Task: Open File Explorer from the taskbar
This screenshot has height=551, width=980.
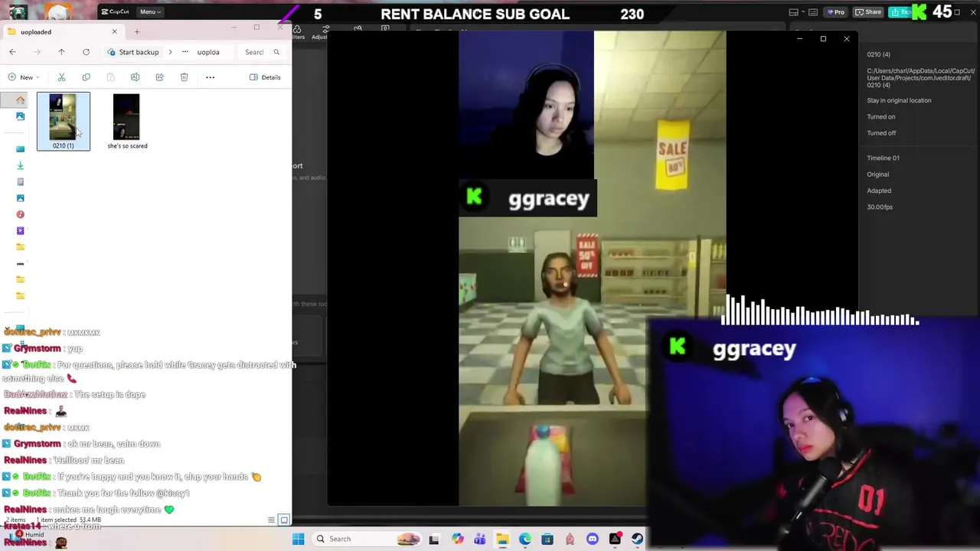Action: pos(502,539)
